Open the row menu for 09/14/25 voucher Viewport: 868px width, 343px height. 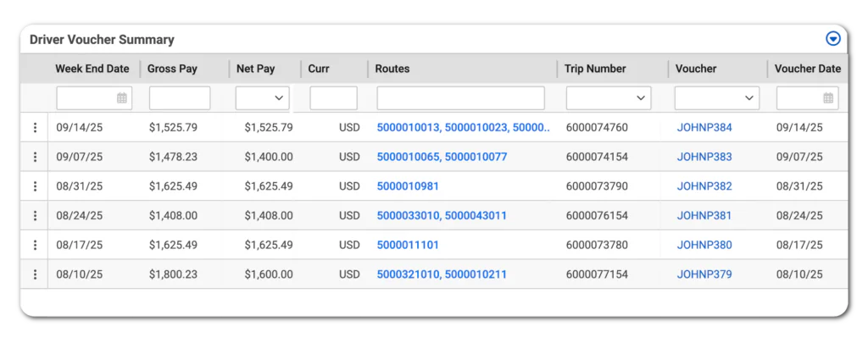tap(35, 128)
